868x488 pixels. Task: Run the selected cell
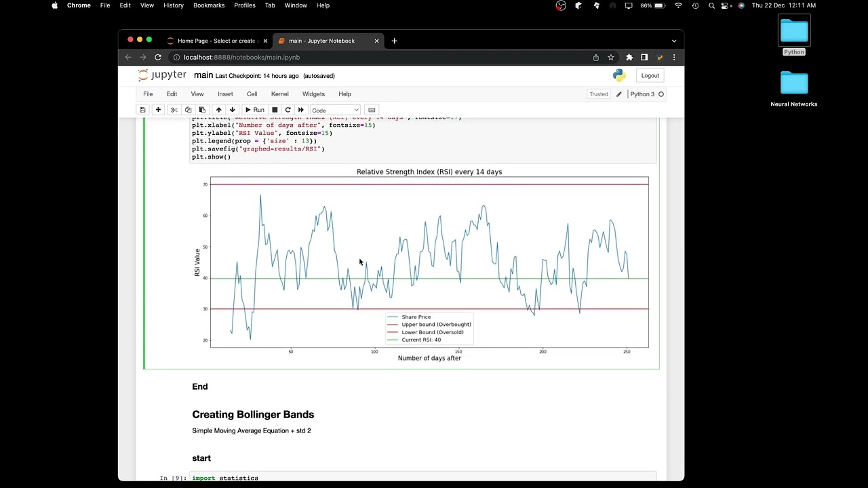click(x=254, y=110)
